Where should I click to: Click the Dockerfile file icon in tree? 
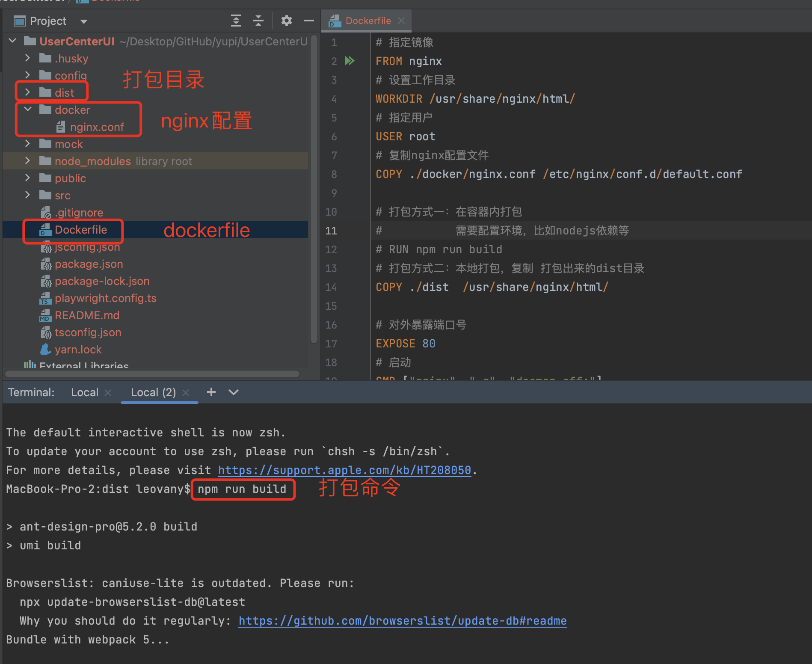pyautogui.click(x=45, y=230)
